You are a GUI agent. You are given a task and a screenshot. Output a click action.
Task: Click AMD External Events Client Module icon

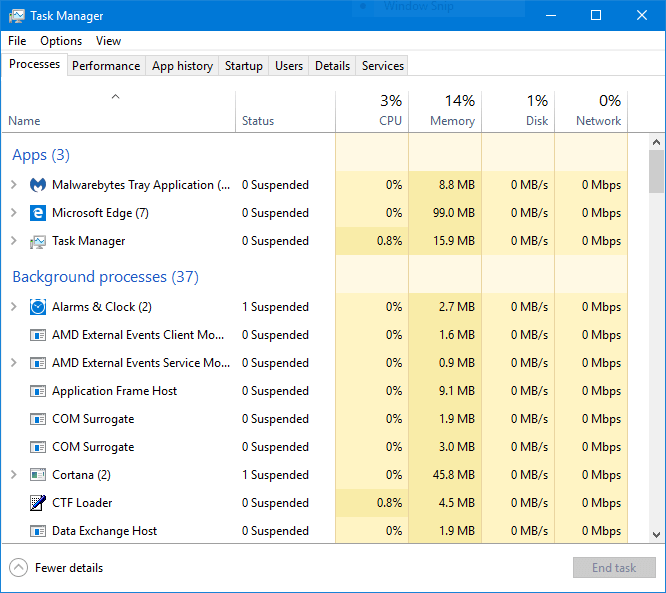point(38,335)
